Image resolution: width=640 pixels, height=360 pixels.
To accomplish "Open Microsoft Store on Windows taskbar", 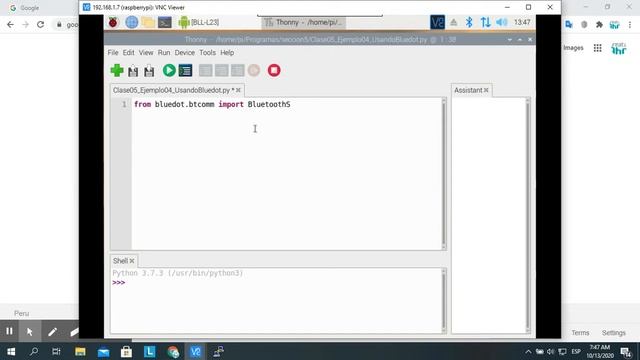I will [126, 351].
